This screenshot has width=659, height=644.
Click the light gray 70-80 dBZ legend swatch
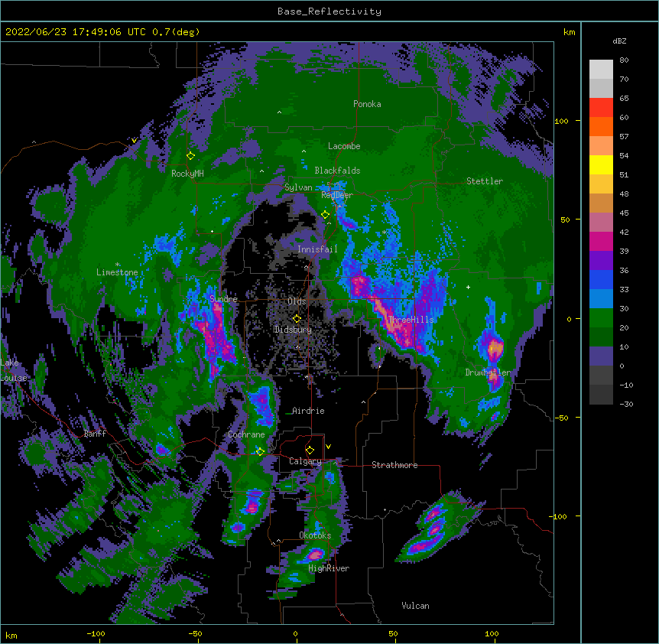pos(601,70)
